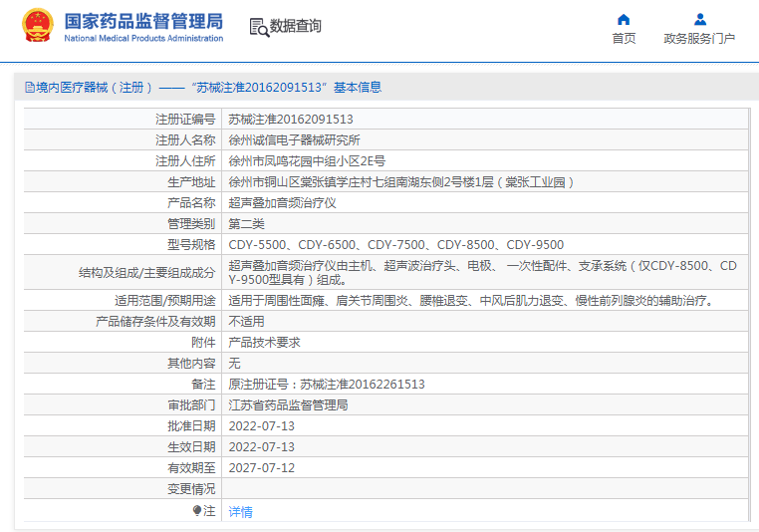This screenshot has width=759, height=532.
Task: Click the 备注 label
Action: (203, 385)
